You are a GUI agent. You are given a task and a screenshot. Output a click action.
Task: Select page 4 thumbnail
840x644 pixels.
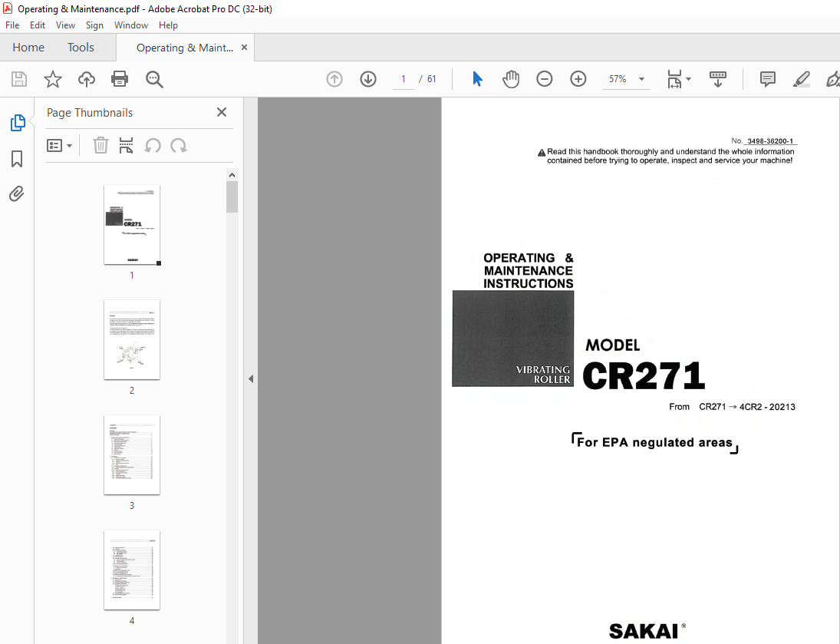tap(132, 570)
